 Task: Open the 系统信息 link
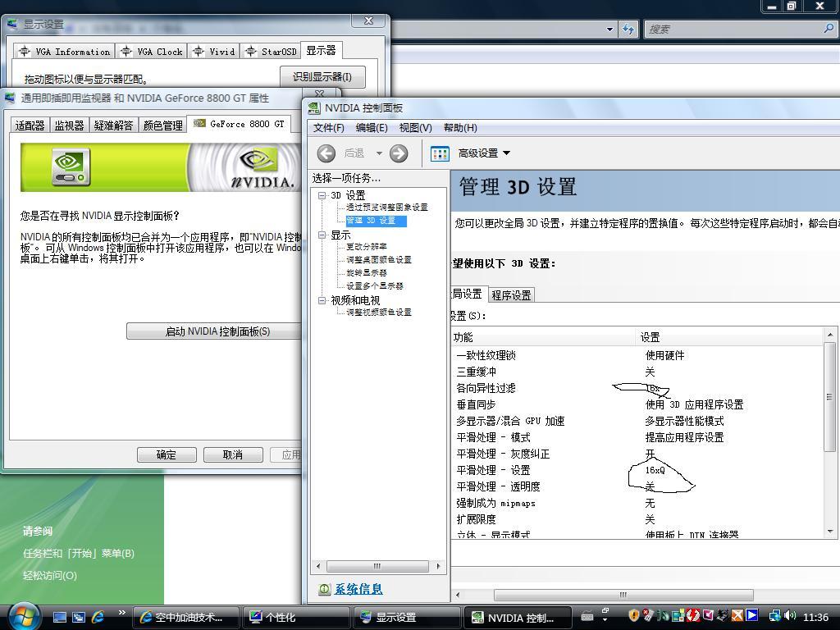tap(358, 589)
